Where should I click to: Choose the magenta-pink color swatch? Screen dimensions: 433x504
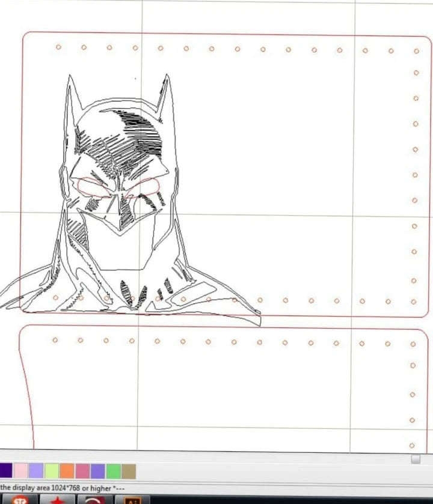pyautogui.click(x=82, y=471)
